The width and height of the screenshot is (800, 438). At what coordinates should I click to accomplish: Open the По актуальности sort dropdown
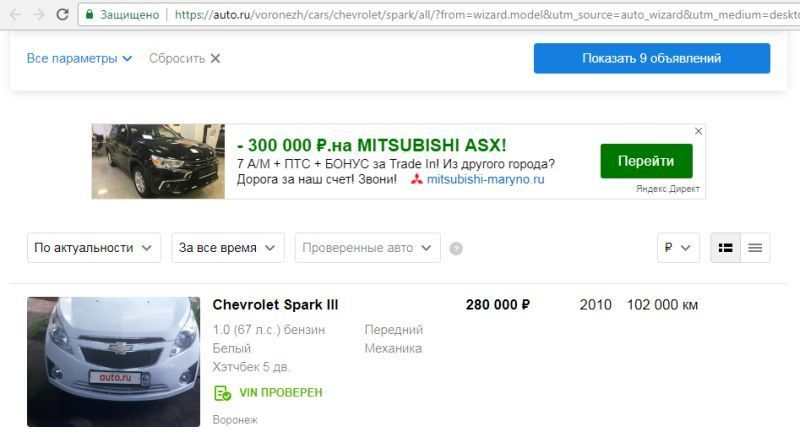94,248
